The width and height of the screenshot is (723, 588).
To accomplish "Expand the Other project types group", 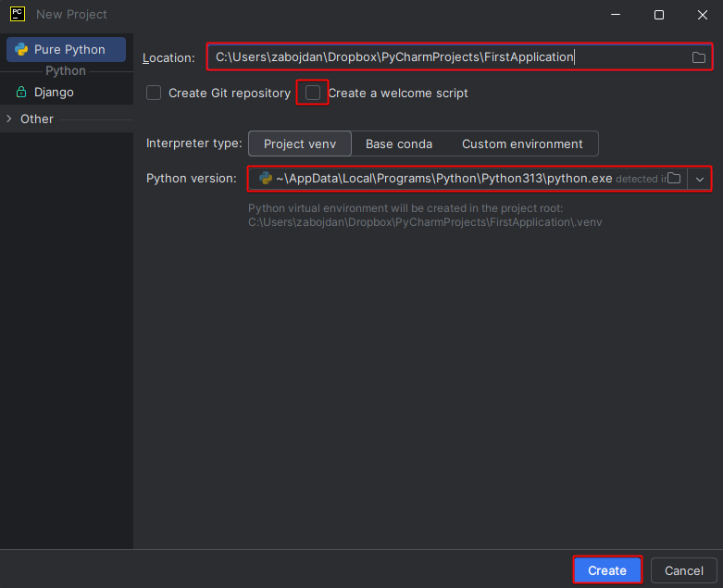I will coord(9,119).
